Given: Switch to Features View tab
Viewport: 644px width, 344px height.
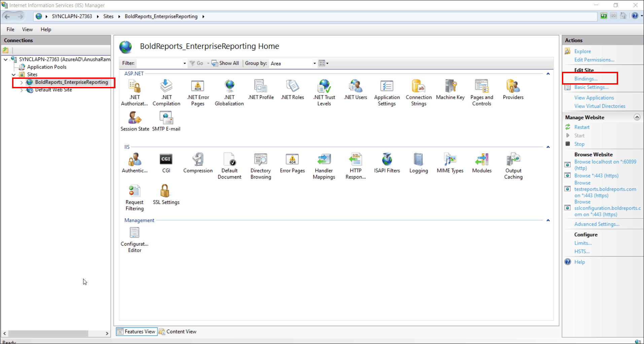Looking at the screenshot, I should (x=136, y=332).
